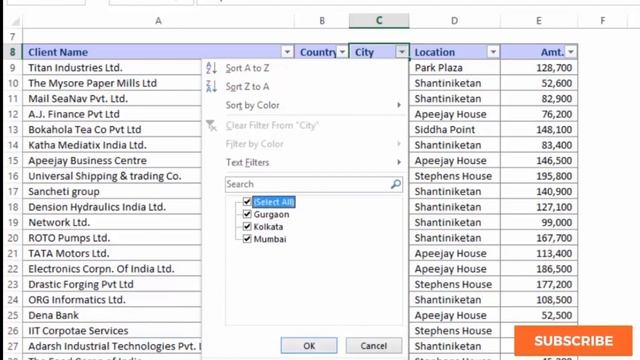This screenshot has width=640, height=360.
Task: Select column C header
Action: [379, 21]
